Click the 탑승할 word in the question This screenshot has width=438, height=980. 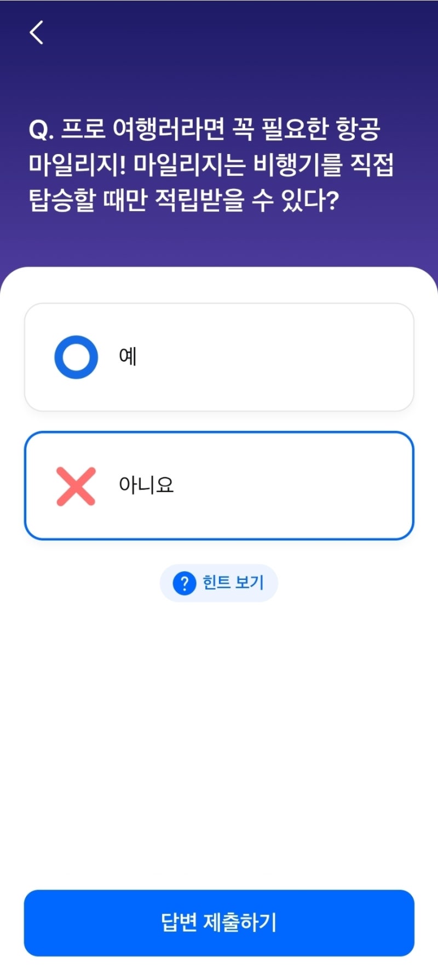[x=62, y=200]
